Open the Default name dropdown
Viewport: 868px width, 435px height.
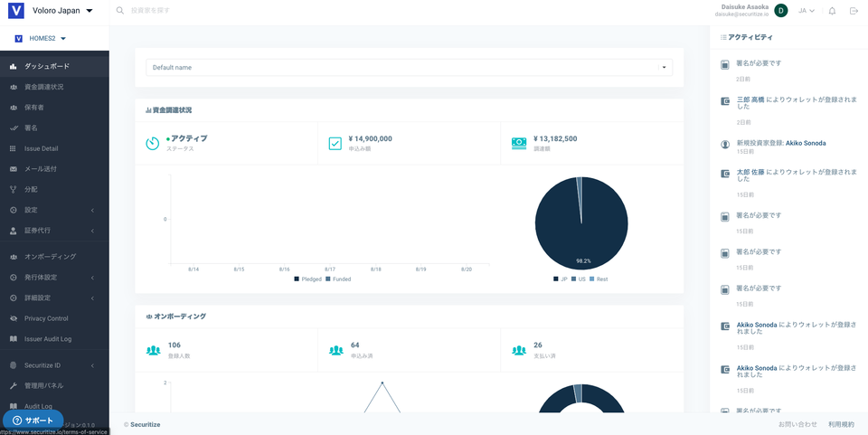tap(409, 68)
